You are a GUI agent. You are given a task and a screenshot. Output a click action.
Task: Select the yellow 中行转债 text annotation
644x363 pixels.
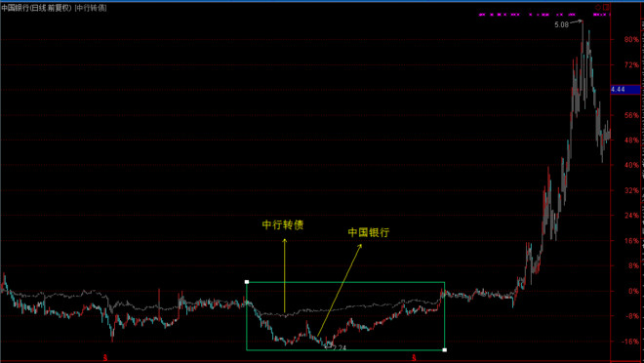(283, 225)
